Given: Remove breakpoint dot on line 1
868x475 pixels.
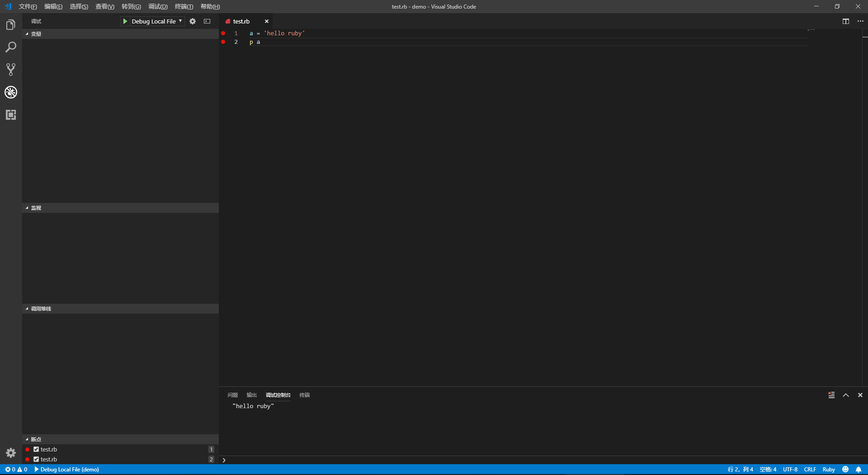Looking at the screenshot, I should click(223, 33).
